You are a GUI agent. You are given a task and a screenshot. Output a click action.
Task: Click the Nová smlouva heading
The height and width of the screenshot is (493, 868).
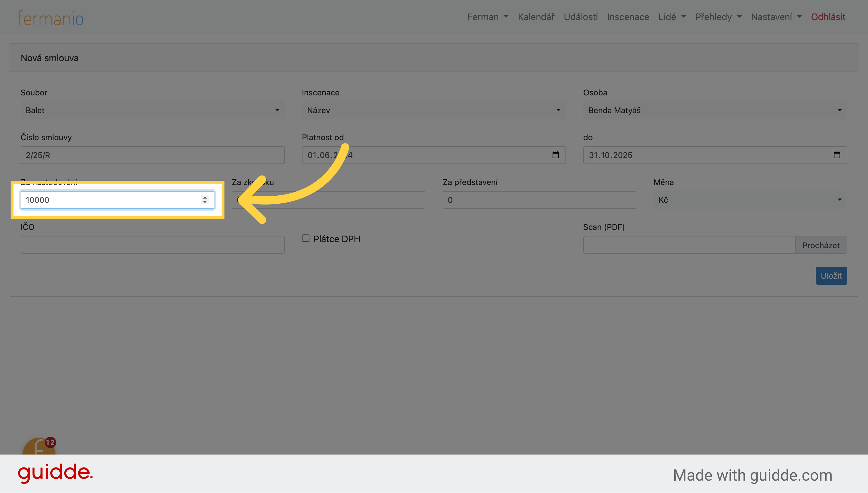click(50, 58)
